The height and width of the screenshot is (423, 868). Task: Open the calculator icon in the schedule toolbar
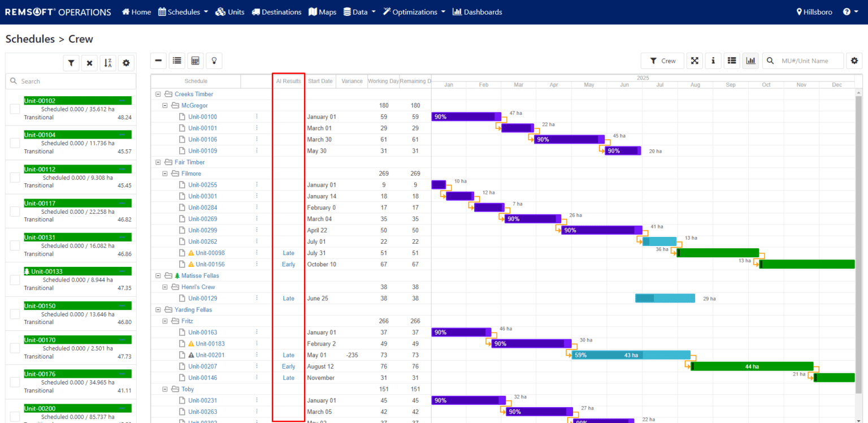point(196,61)
